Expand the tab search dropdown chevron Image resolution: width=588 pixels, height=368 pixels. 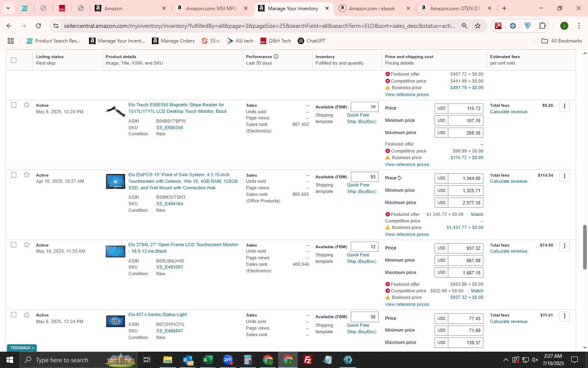click(x=8, y=8)
